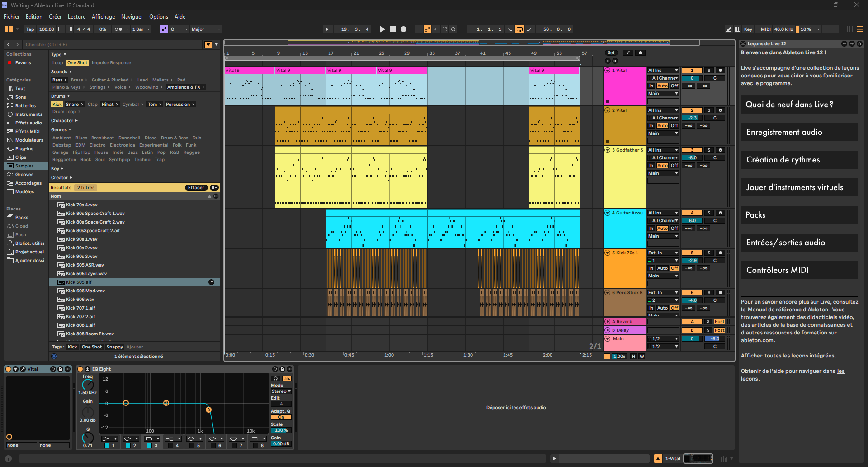Toggle the scale mode icon next to C

coord(164,29)
